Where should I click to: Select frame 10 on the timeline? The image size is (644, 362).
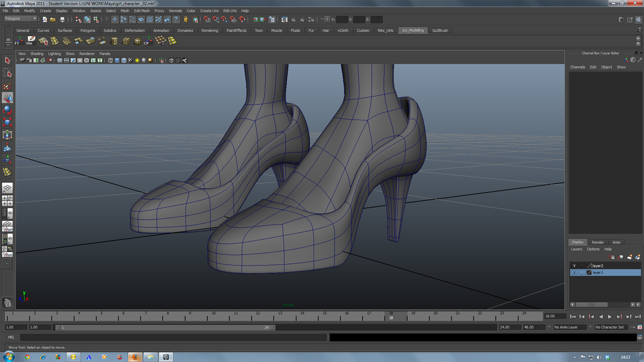click(x=213, y=316)
